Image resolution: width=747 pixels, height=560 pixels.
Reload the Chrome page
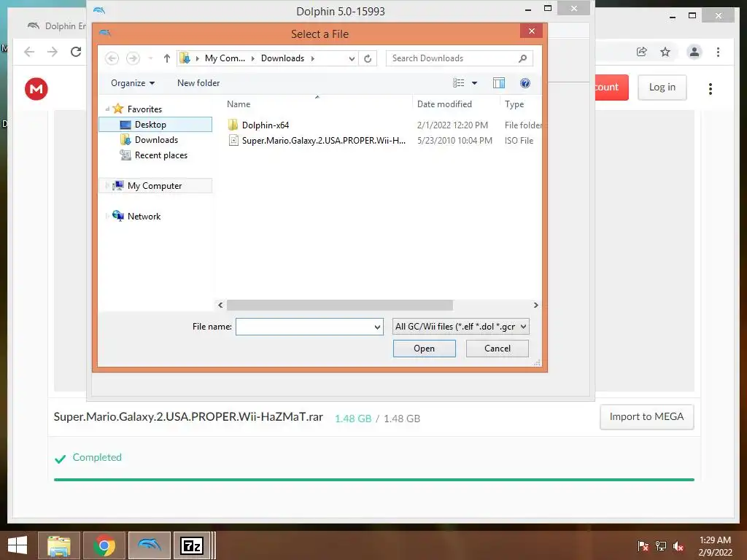[76, 52]
